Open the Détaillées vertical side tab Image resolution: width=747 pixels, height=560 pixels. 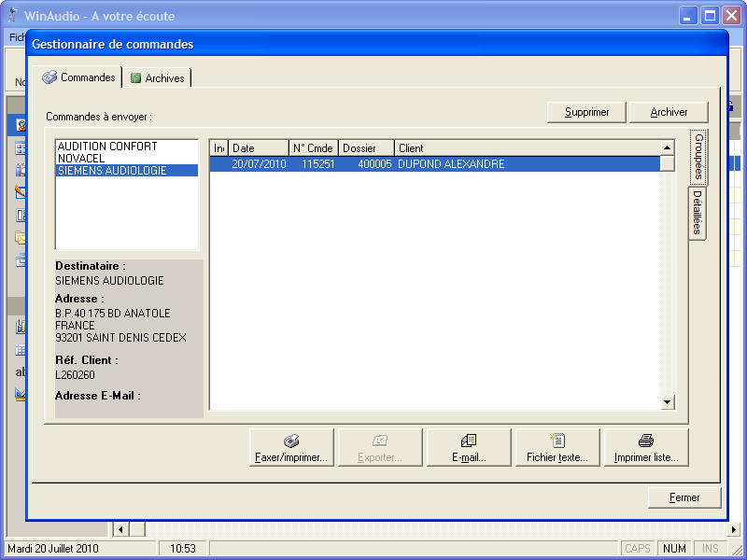pos(698,213)
